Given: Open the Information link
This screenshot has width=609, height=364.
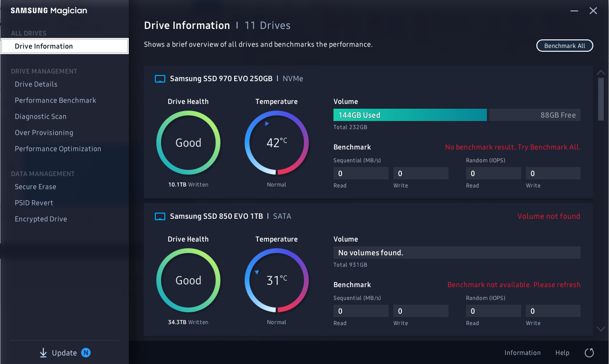Looking at the screenshot, I should [522, 353].
